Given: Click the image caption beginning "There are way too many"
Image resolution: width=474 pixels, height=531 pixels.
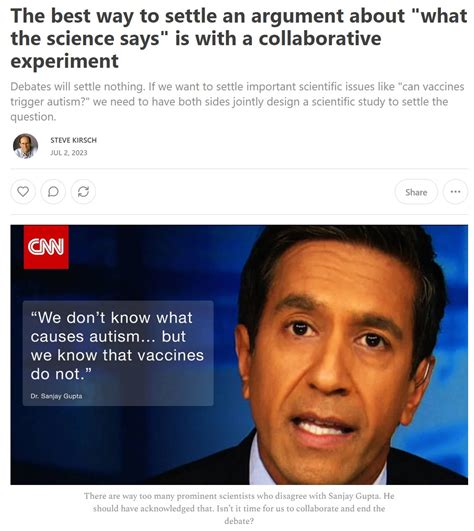Looking at the screenshot, I should coord(239,508).
